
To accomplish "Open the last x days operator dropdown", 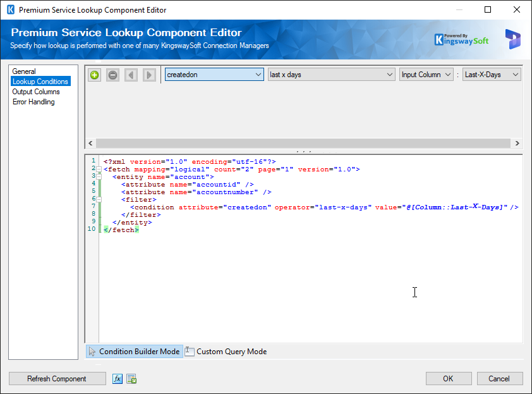I will pyautogui.click(x=332, y=75).
